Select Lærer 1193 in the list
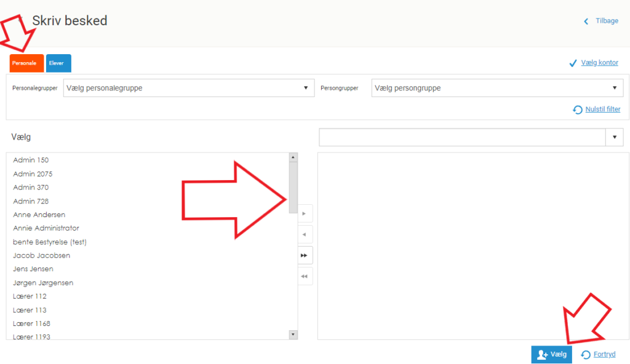Image resolution: width=630 pixels, height=364 pixels. point(31,337)
